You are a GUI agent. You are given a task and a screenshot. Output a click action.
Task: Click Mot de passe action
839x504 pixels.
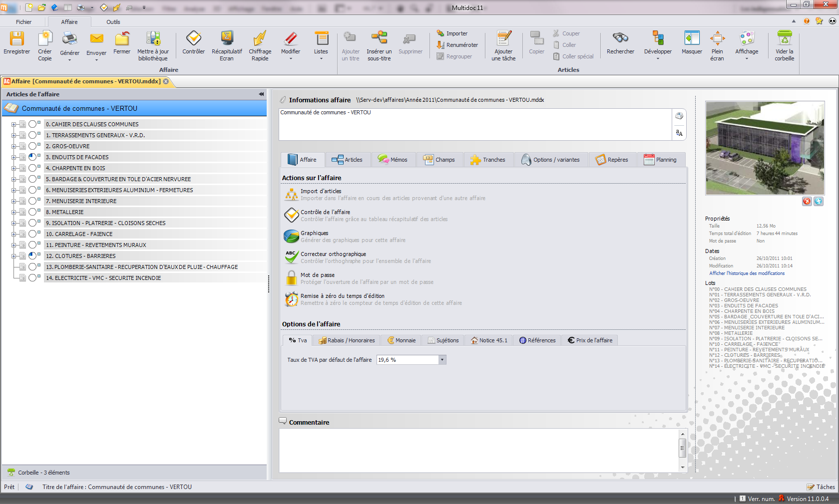[318, 275]
